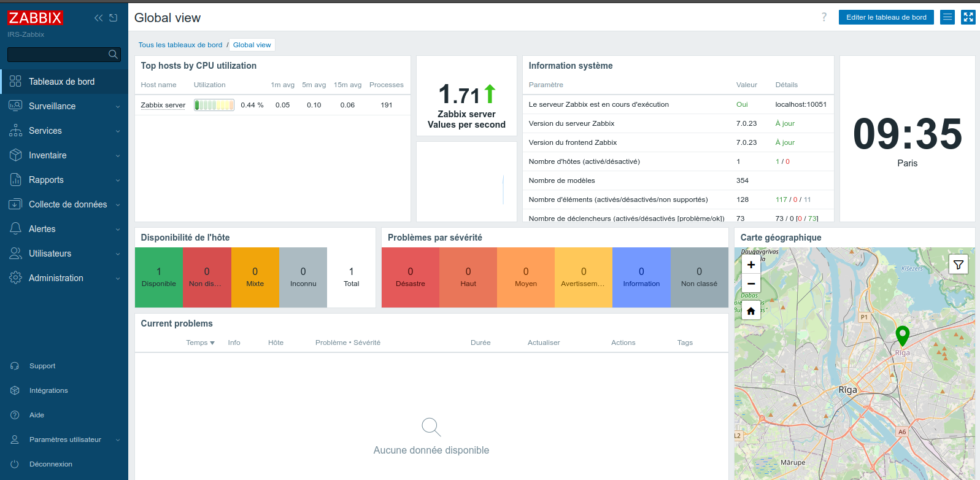Viewport: 980px width, 480px height.
Task: Zoom in on the geographic map
Action: (751, 265)
